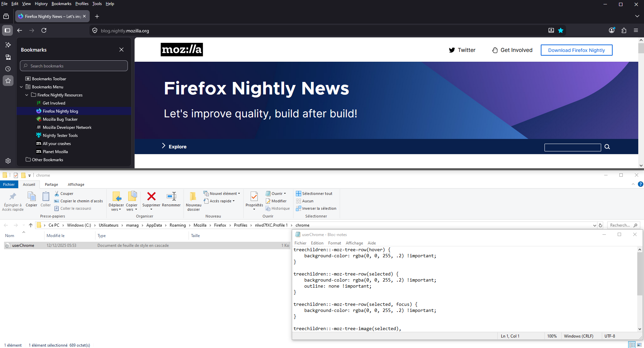Switch to the Affichage ribbon tab
This screenshot has width=644, height=348.
76,184
